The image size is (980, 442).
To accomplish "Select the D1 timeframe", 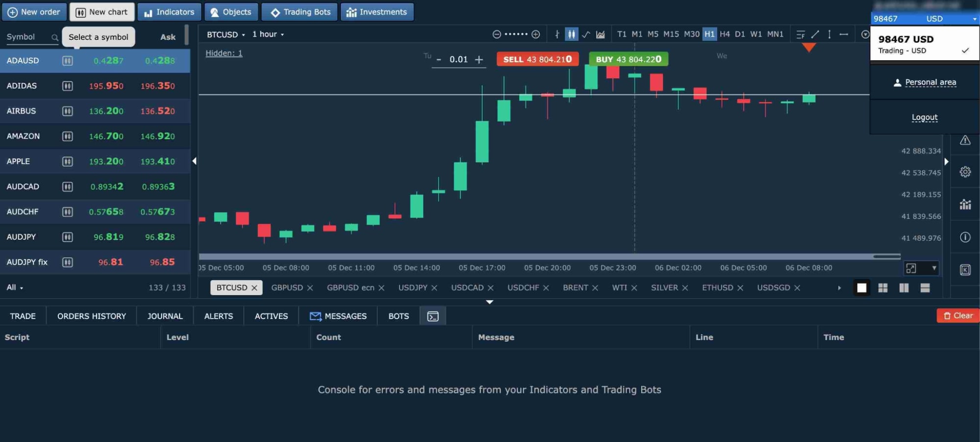I will click(740, 34).
